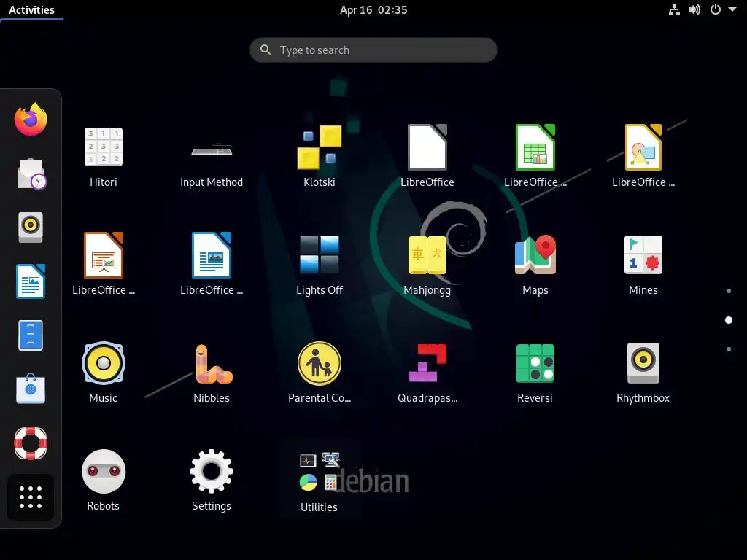Launch the Hitori puzzle game
Screen dimensions: 747x560
[104, 157]
